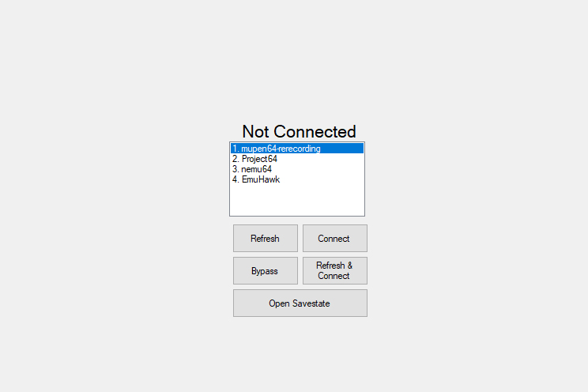Click the Not Connected status heading
588x392 pixels.
299,132
